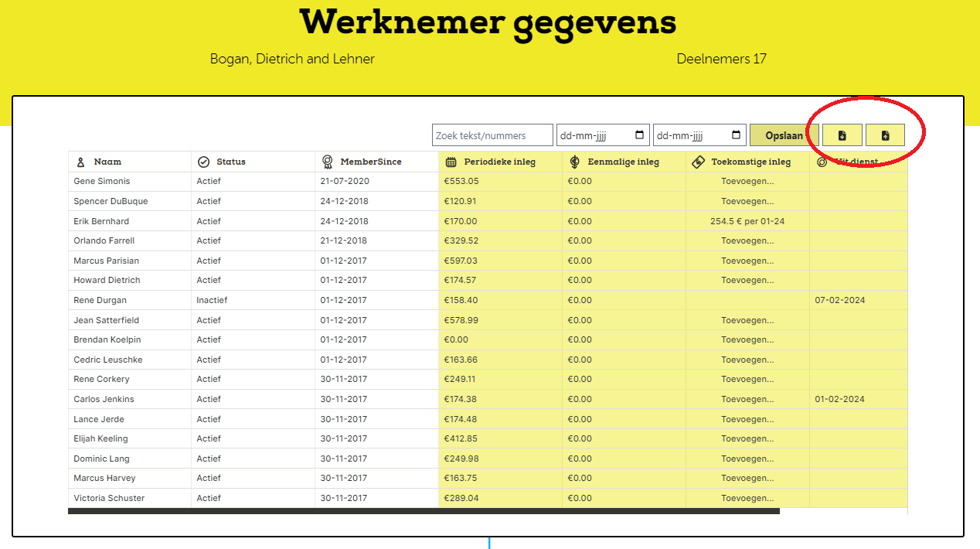Click the icon in Uit dienst header
980x549 pixels.
pos(822,162)
